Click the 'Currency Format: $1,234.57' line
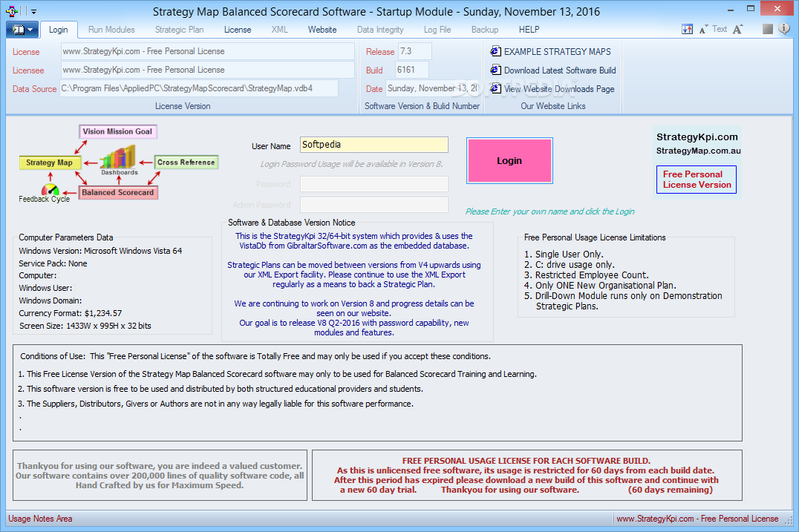The image size is (799, 532). [71, 313]
